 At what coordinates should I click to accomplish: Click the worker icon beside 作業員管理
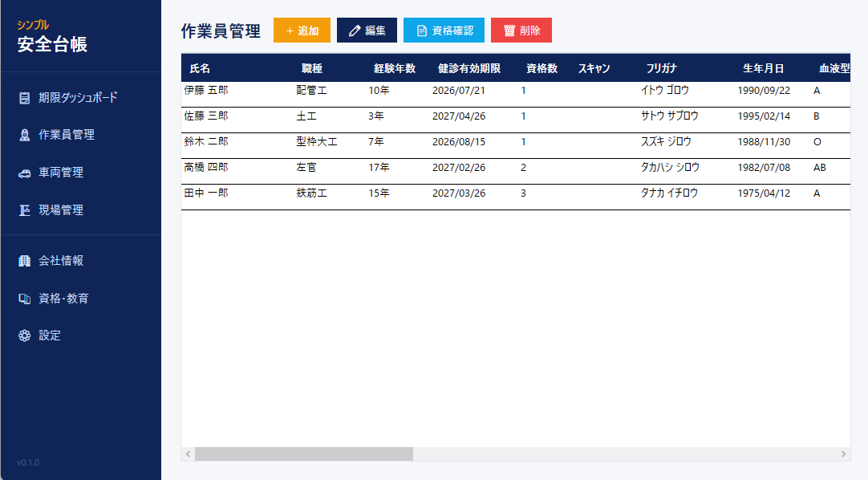24,135
